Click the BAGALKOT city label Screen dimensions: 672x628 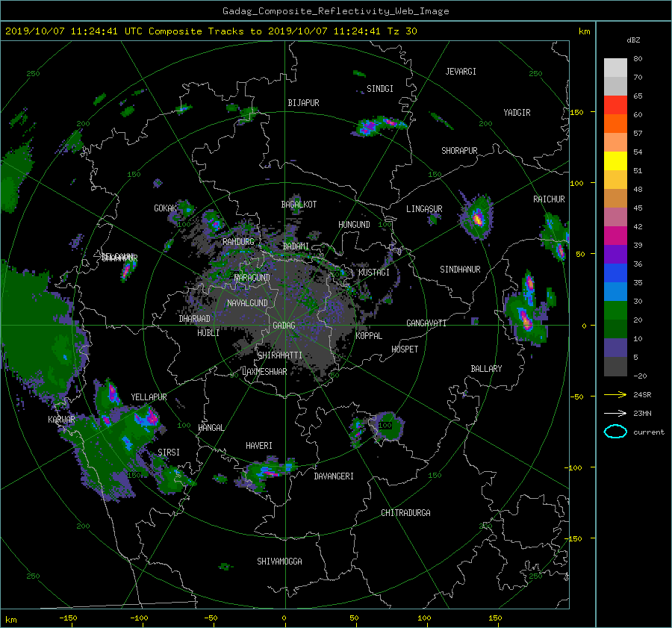(299, 205)
